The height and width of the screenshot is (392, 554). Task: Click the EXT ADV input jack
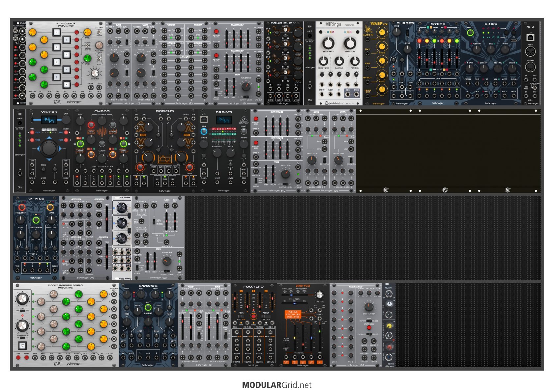click(32, 96)
